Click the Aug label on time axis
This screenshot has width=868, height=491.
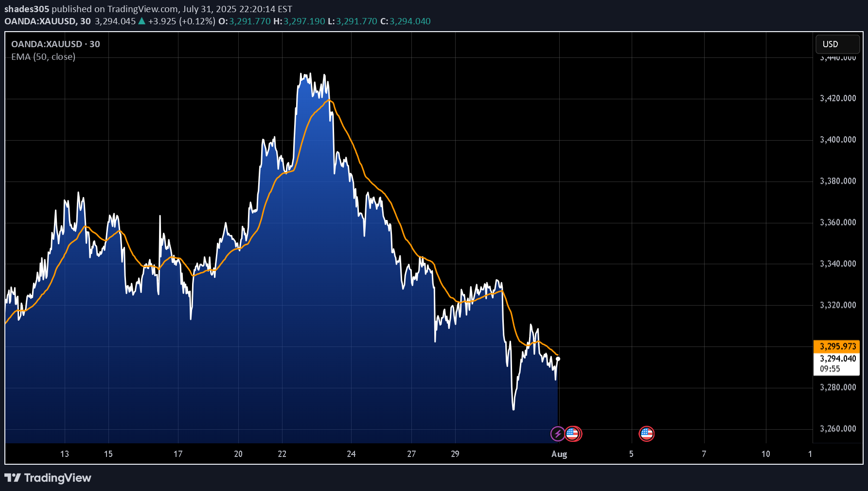(x=559, y=454)
